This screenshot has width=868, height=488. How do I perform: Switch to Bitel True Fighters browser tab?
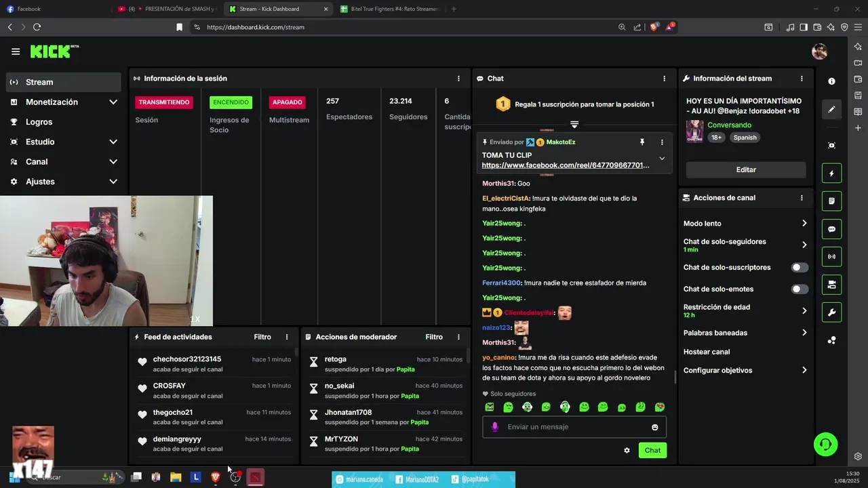click(390, 9)
